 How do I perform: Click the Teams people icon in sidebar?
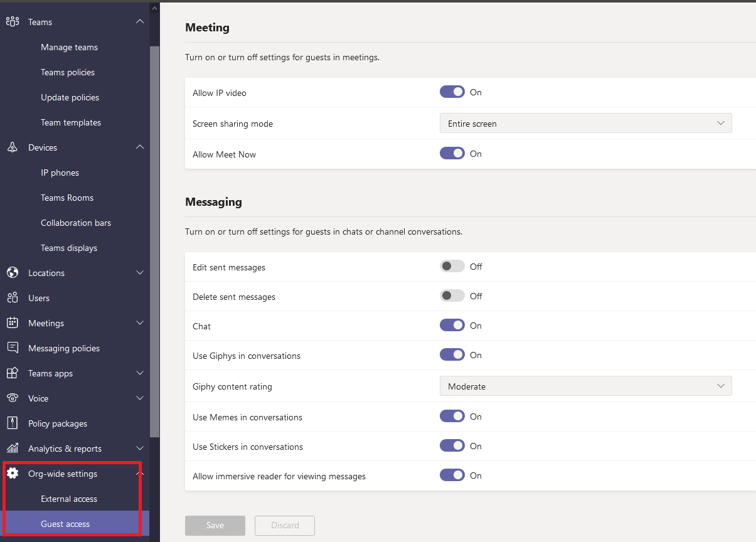[13, 22]
